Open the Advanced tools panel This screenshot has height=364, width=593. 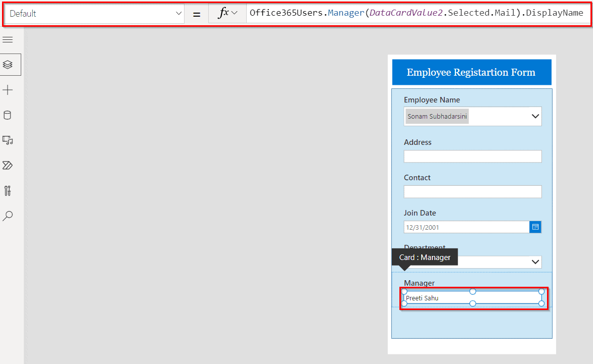10,190
